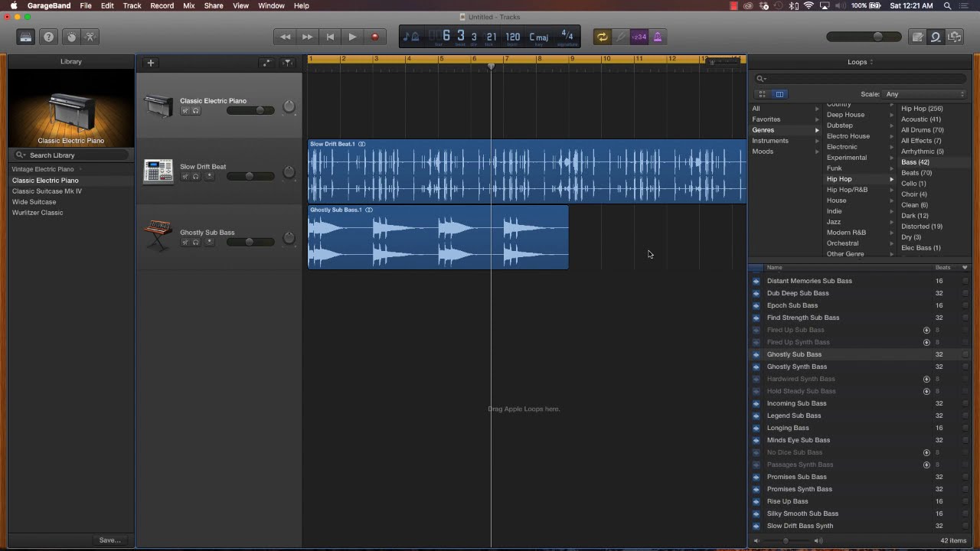Open the Mix menu

(188, 5)
